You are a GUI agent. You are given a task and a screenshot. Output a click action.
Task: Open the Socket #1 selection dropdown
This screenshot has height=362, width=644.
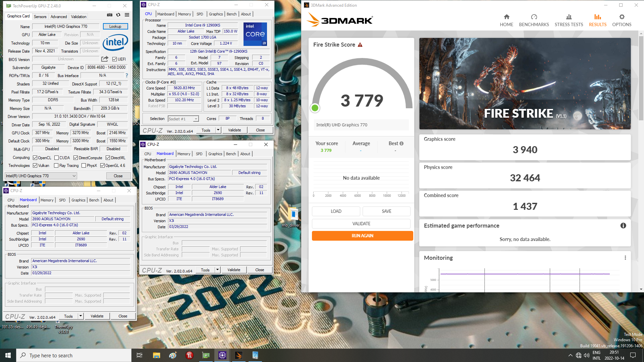[x=183, y=119]
